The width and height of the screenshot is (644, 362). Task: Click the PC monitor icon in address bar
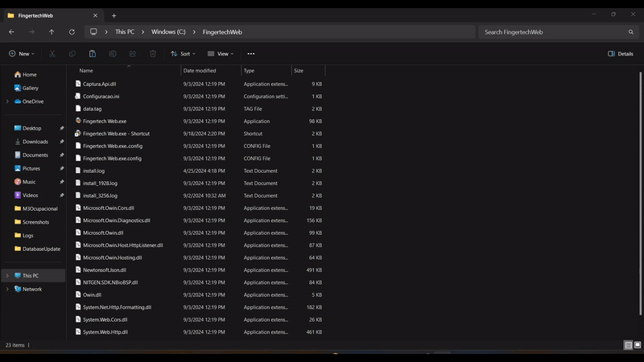click(93, 31)
